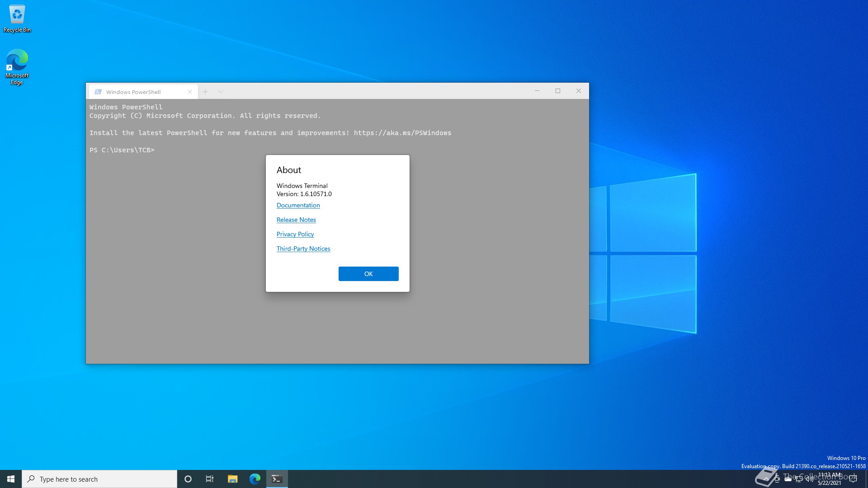Expand the new-tab profile dropdown arrow
Image resolution: width=868 pixels, height=488 pixels.
[x=221, y=92]
